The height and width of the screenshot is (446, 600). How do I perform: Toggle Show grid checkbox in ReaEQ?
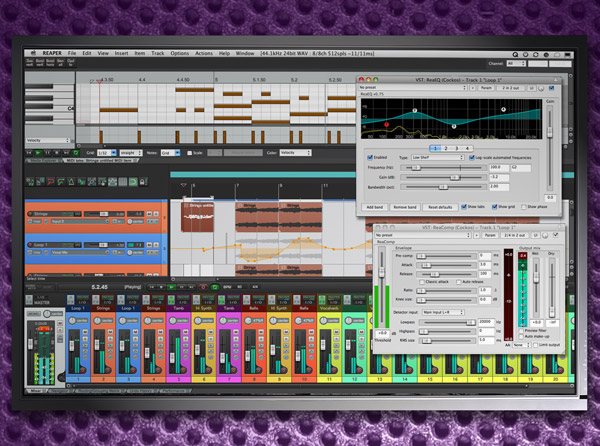[x=492, y=206]
